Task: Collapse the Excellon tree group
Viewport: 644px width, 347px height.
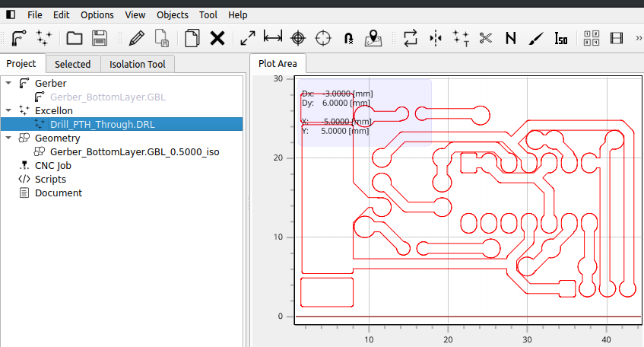Action: point(8,110)
